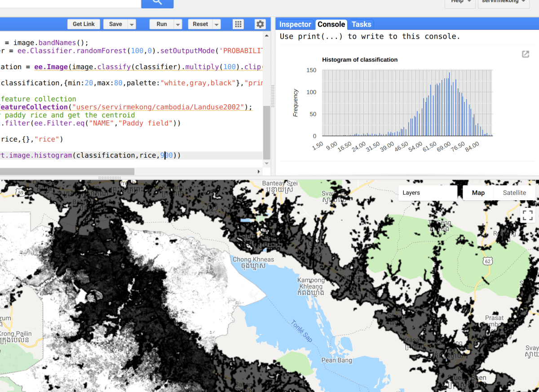
Task: Click the layout grid icon in toolbar
Action: pyautogui.click(x=238, y=24)
